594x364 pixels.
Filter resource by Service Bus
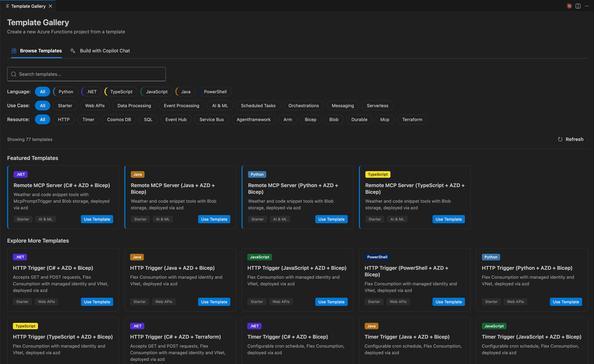coord(212,120)
